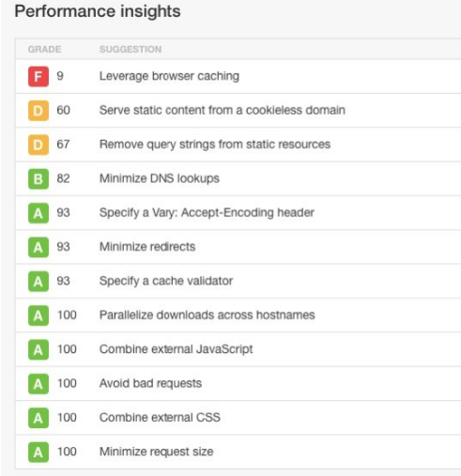Viewport: 461px width, 476px height.
Task: Sort by SUGGESTION column header
Action: (x=131, y=49)
